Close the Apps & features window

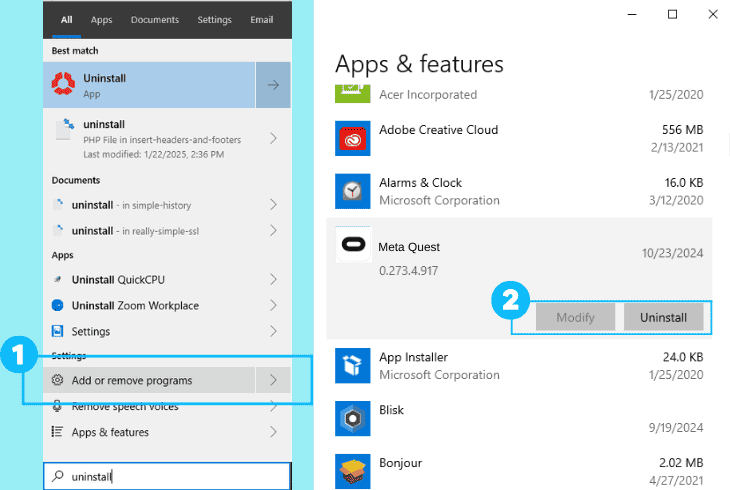tap(713, 14)
